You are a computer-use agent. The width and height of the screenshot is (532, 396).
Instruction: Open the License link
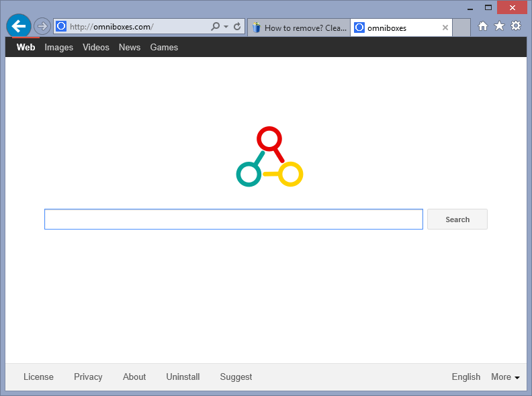click(x=38, y=377)
